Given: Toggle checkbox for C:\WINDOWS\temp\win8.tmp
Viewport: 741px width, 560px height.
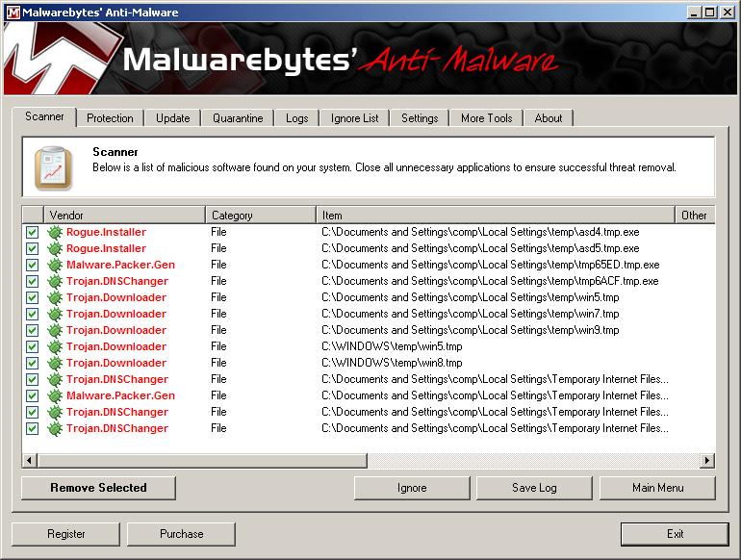Looking at the screenshot, I should [x=32, y=363].
